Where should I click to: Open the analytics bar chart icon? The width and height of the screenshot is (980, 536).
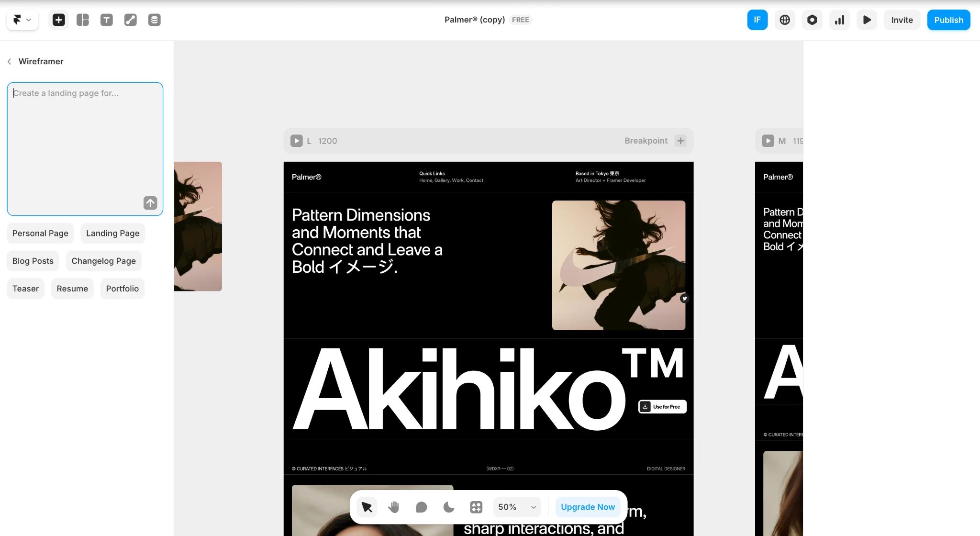pos(839,20)
